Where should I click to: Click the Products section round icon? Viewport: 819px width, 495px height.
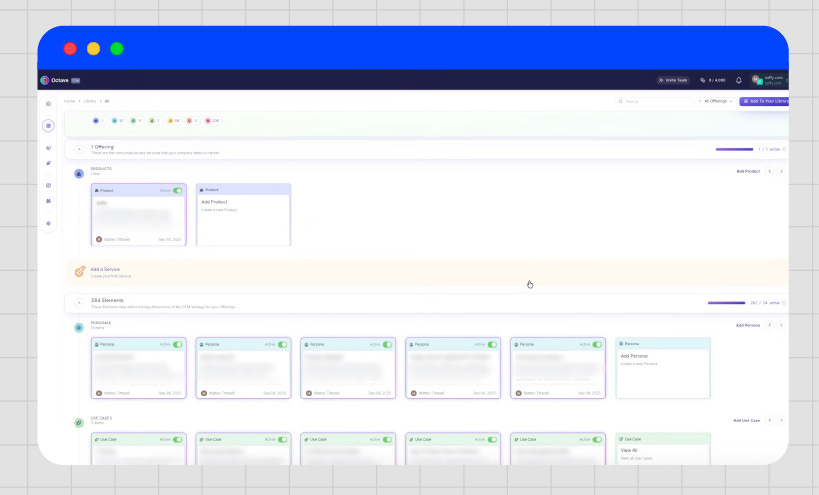pyautogui.click(x=79, y=173)
